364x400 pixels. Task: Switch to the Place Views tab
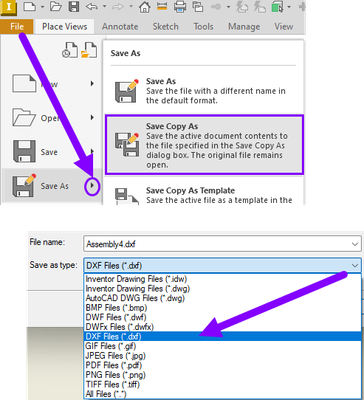tap(65, 27)
